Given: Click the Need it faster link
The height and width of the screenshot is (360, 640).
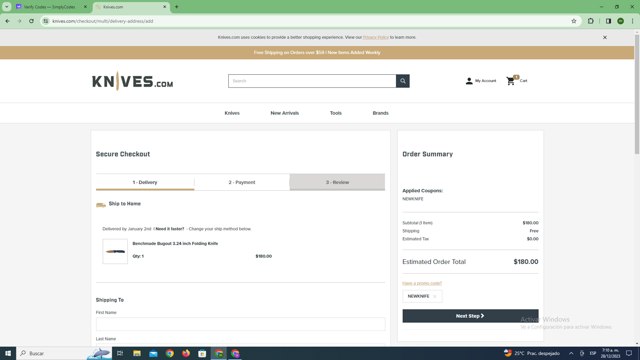Looking at the screenshot, I should (x=170, y=229).
